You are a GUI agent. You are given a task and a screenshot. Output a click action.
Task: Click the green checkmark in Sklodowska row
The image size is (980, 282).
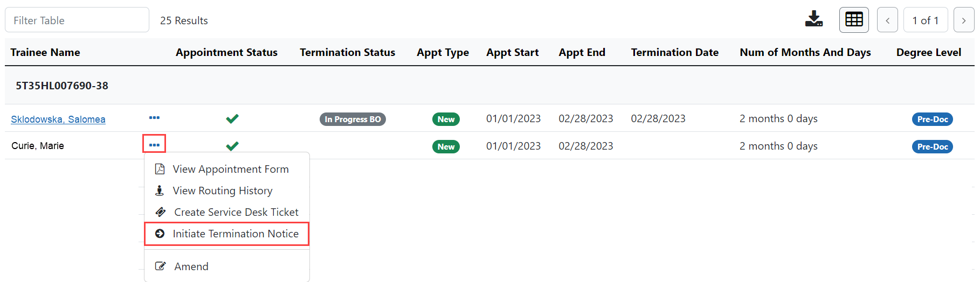click(232, 118)
